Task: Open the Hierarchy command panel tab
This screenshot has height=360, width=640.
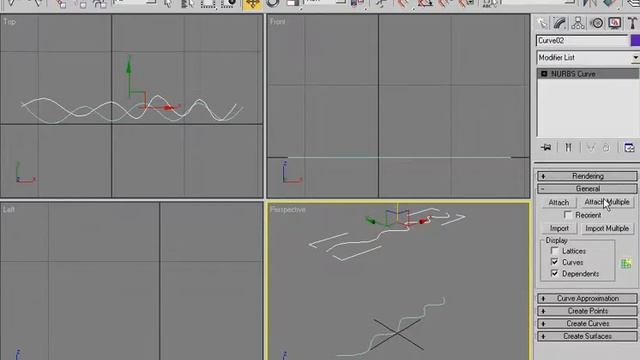Action: 578,23
